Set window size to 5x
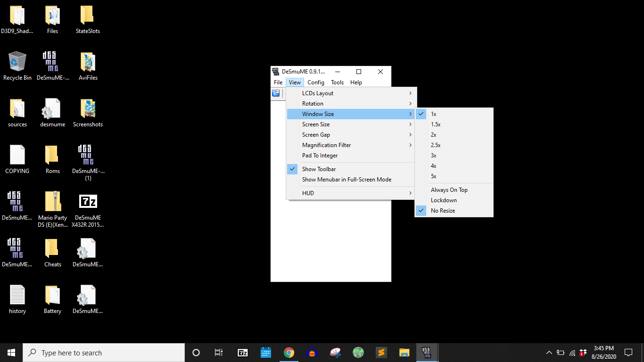644x362 pixels. 454,176
